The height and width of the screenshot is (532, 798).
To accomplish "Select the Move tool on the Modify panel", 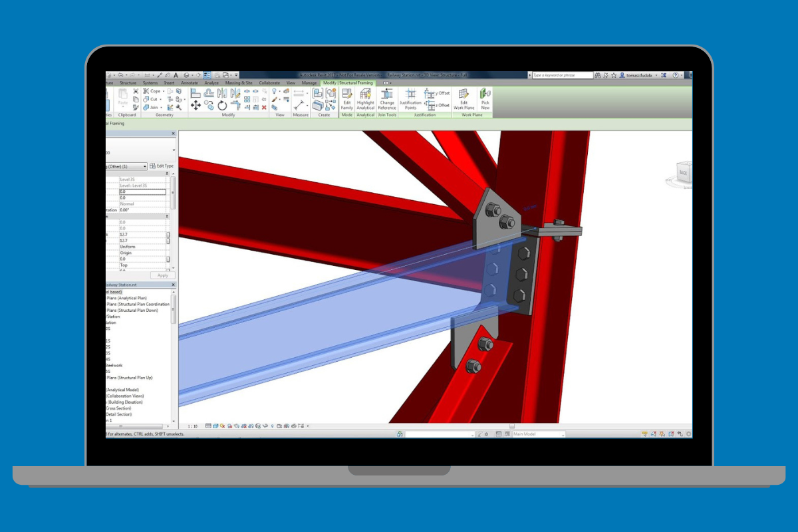I will pos(196,105).
